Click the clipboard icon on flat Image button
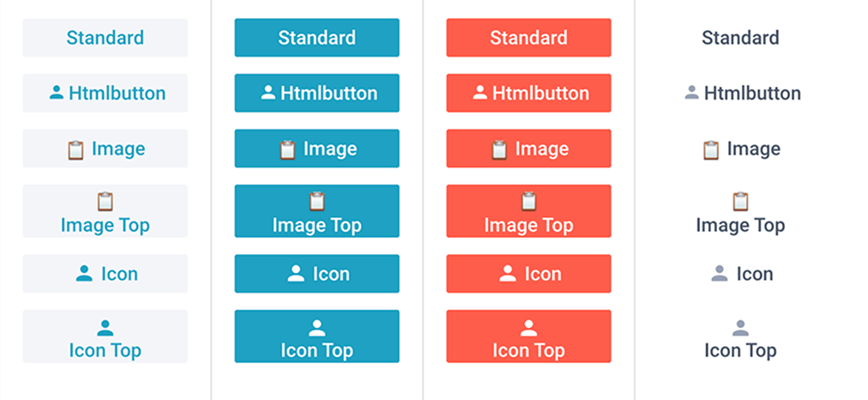The height and width of the screenshot is (400, 868). point(711,149)
